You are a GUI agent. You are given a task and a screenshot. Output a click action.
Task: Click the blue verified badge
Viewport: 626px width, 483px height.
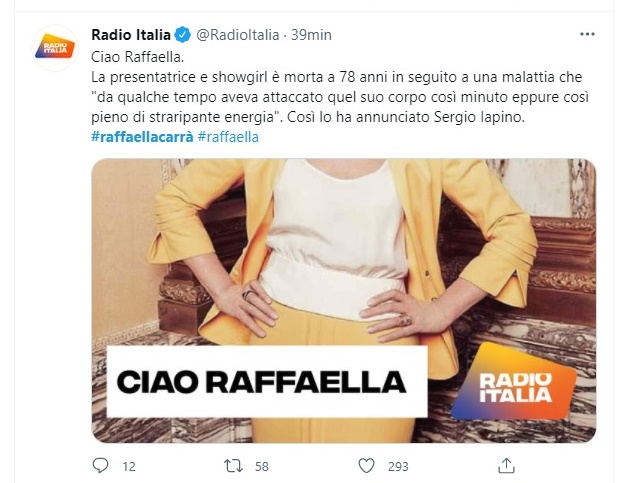183,35
